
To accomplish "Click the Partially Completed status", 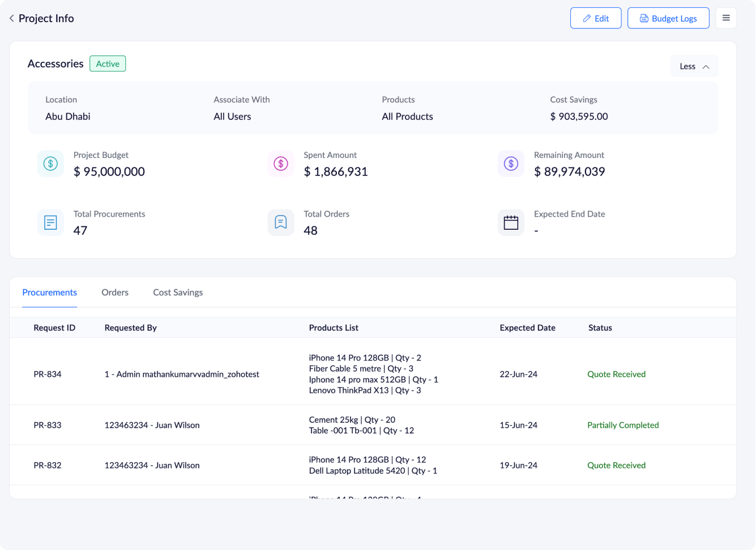I will pyautogui.click(x=623, y=425).
